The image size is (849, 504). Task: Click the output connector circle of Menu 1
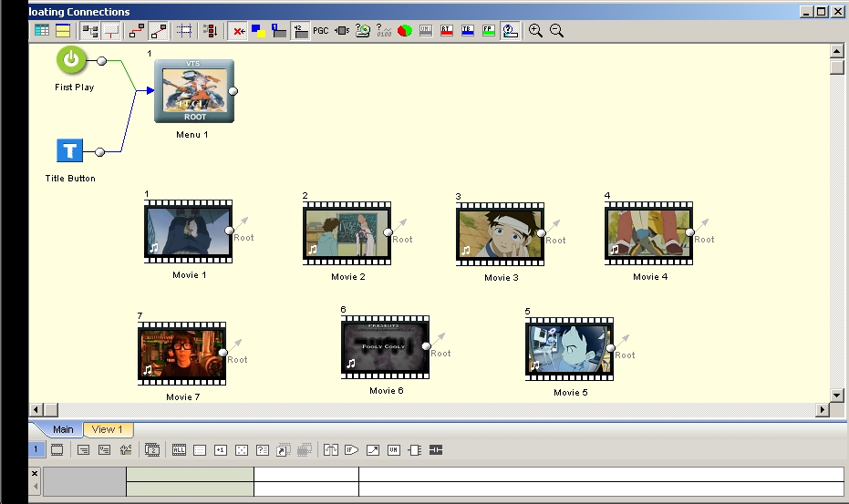pos(233,91)
